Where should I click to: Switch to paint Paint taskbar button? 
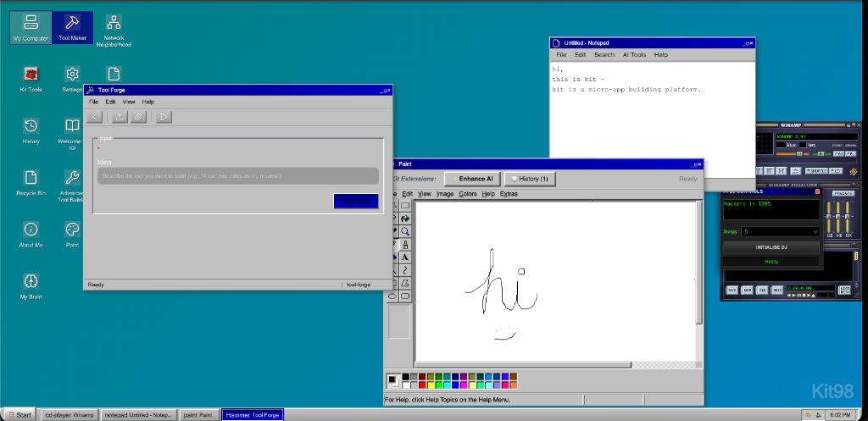198,414
